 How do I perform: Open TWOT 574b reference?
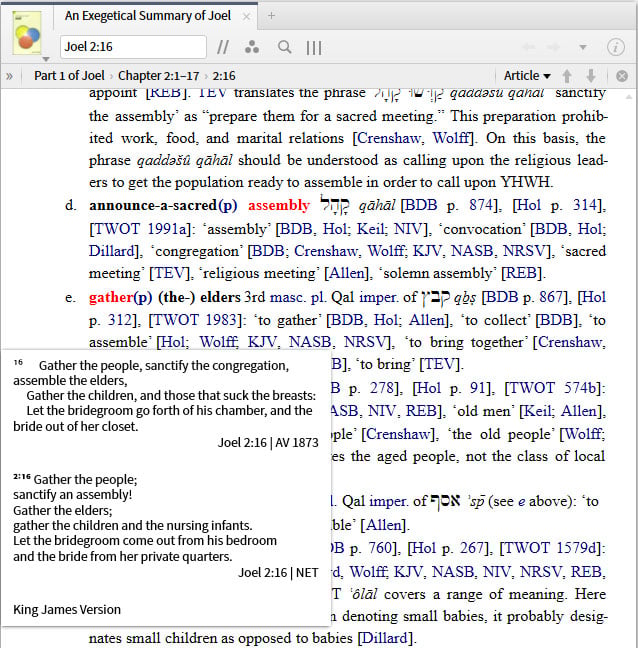tap(553, 388)
